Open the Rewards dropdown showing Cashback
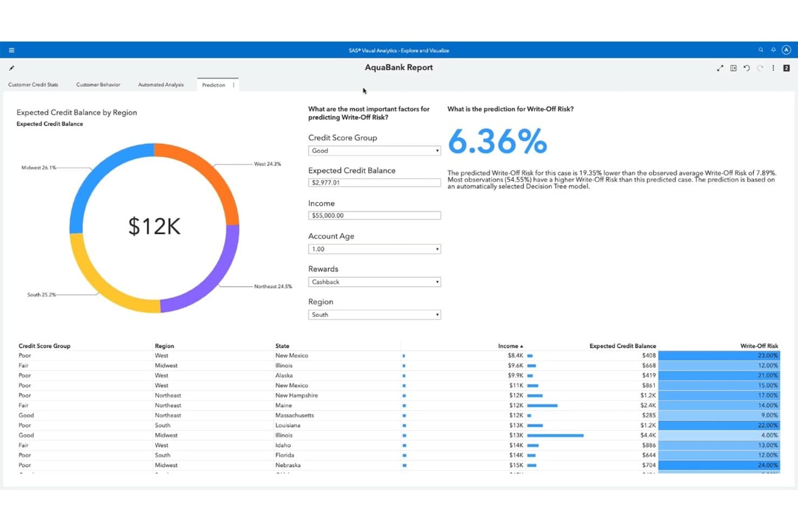The image size is (798, 532). tap(374, 282)
